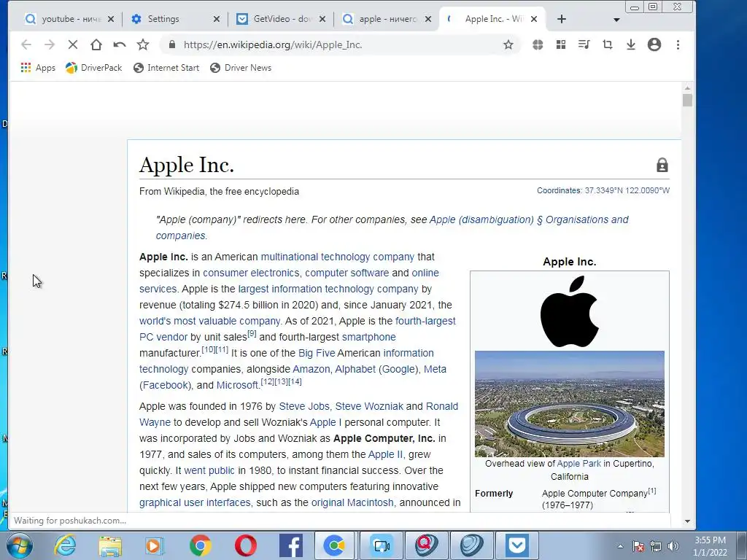
Task: Stop loading the page with the X button
Action: (73, 44)
